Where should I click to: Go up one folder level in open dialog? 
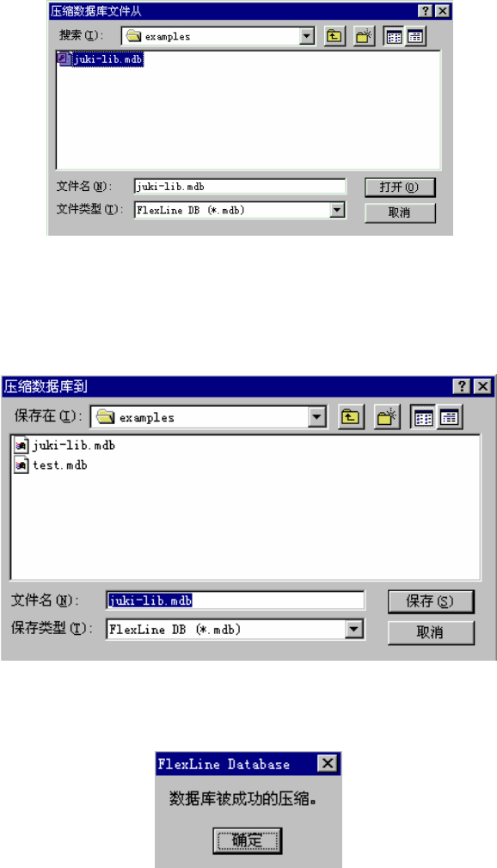point(334,36)
